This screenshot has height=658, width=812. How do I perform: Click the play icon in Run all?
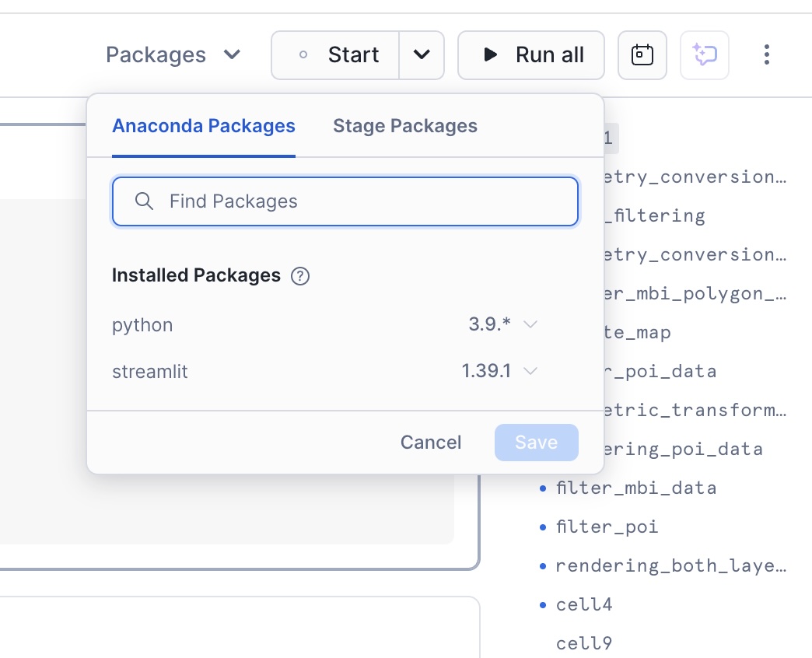(490, 55)
